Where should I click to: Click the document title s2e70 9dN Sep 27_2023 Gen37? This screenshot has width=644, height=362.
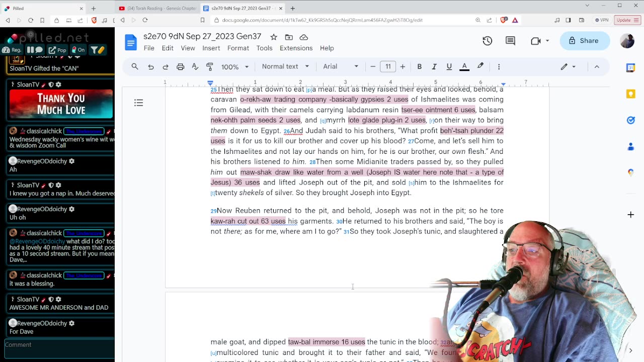[202, 37]
